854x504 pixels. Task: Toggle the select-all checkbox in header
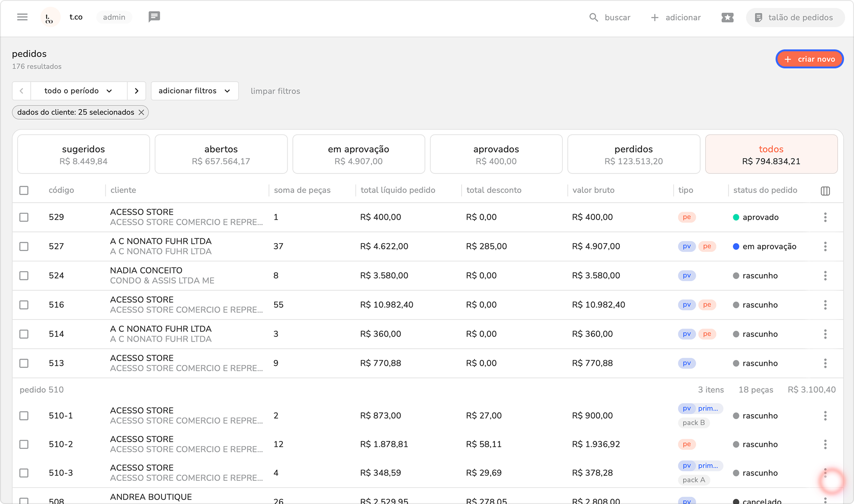[24, 190]
